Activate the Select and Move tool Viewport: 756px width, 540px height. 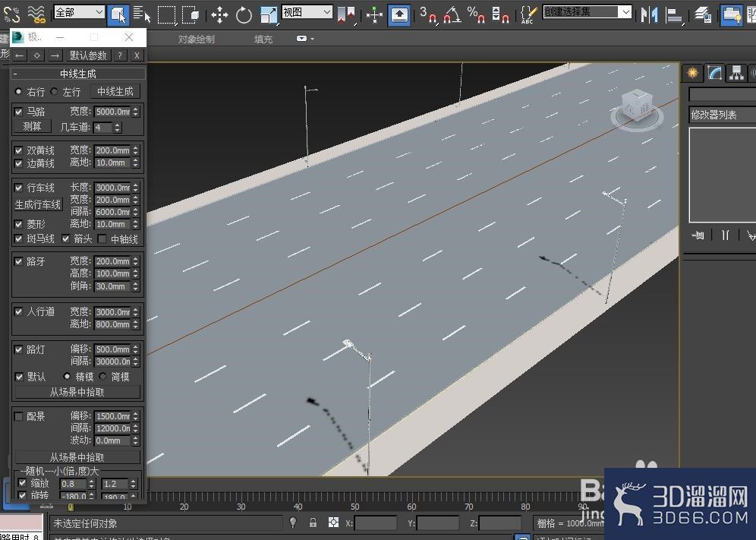tap(219, 15)
